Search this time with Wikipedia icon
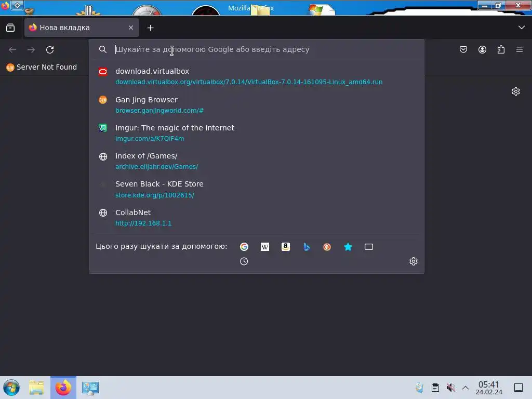 click(264, 247)
